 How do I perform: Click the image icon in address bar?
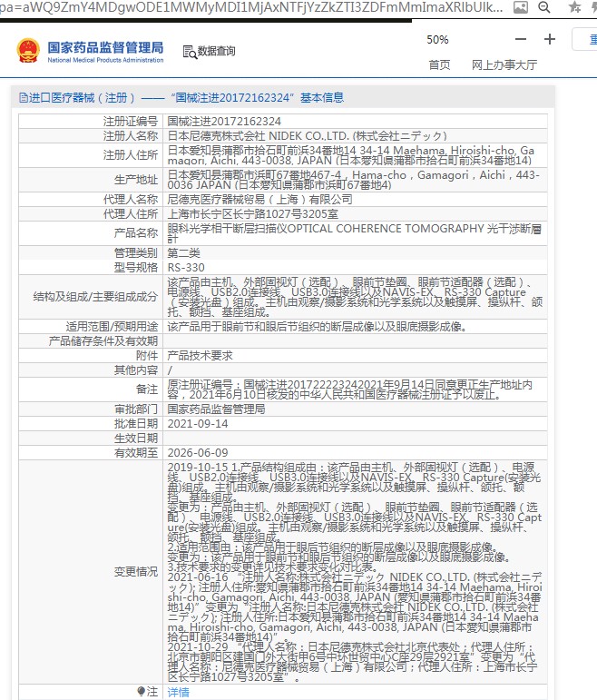(x=520, y=7)
